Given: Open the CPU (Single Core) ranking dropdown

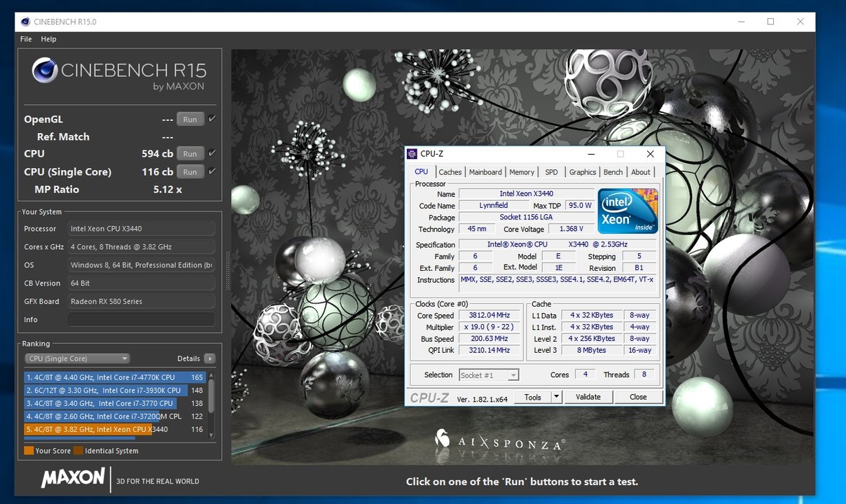Looking at the screenshot, I should tap(77, 358).
